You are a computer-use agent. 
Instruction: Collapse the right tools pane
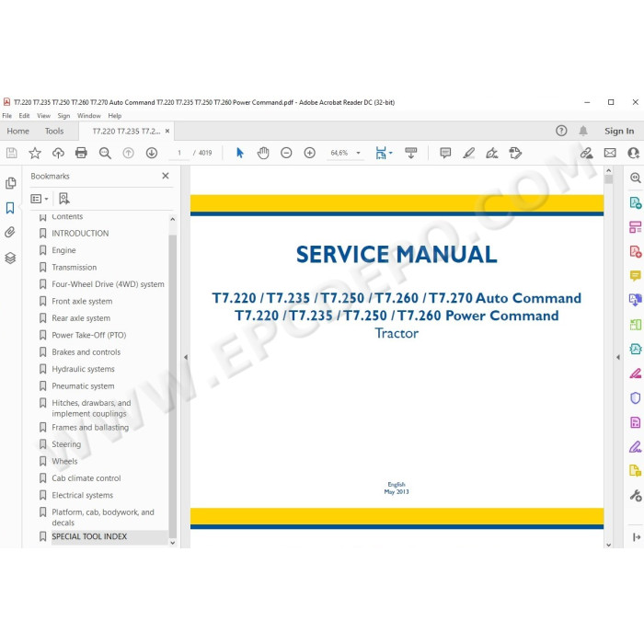point(618,357)
